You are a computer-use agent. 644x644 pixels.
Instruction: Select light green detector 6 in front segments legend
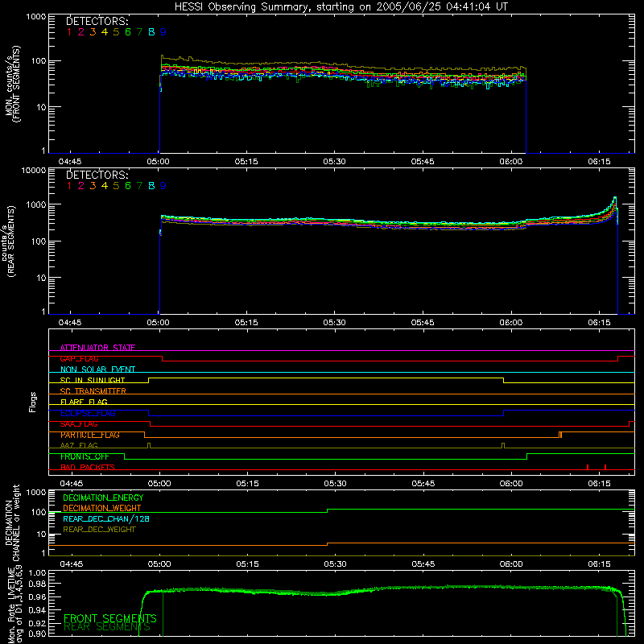128,32
